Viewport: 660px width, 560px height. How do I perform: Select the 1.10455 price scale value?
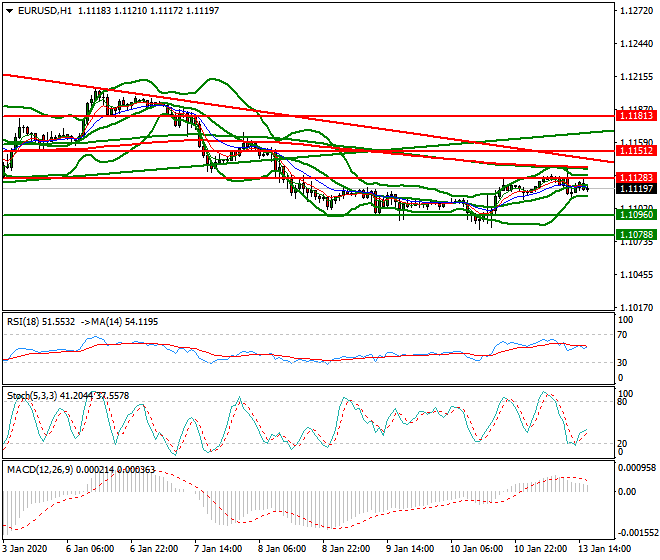pos(637,275)
